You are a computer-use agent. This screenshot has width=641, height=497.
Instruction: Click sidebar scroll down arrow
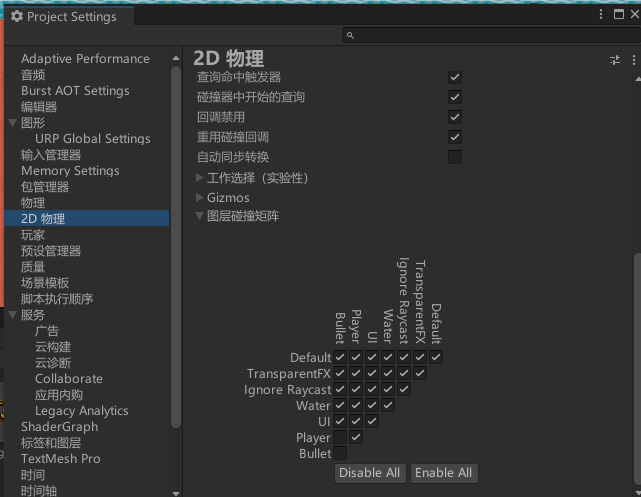[x=176, y=493]
